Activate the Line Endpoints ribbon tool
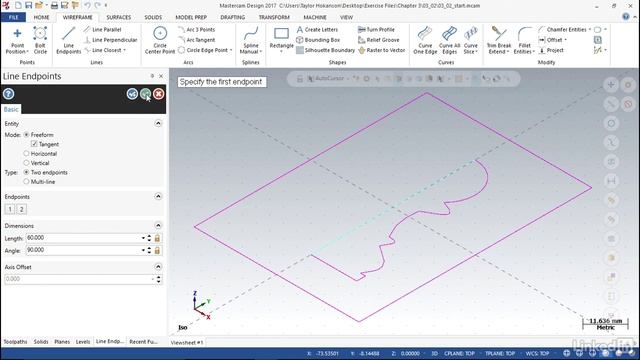The height and width of the screenshot is (360, 640). coord(69,41)
